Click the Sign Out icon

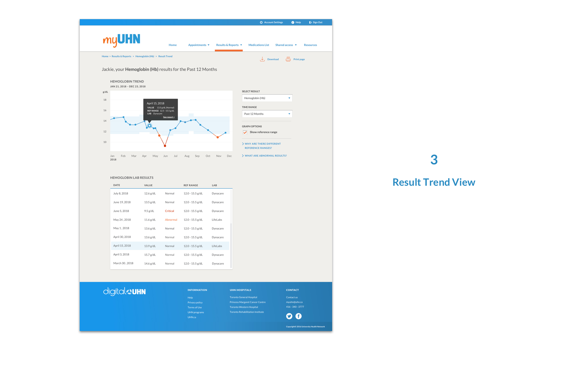310,22
